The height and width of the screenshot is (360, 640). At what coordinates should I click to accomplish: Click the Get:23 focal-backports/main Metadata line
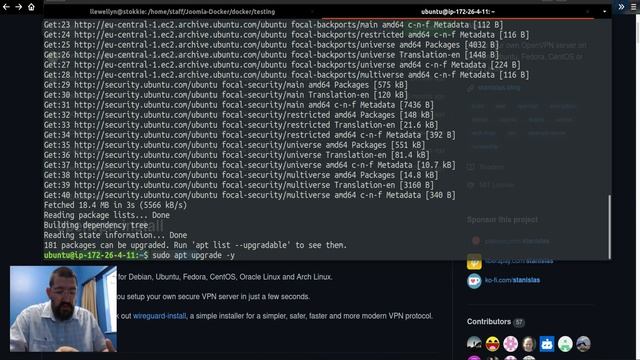pos(274,25)
